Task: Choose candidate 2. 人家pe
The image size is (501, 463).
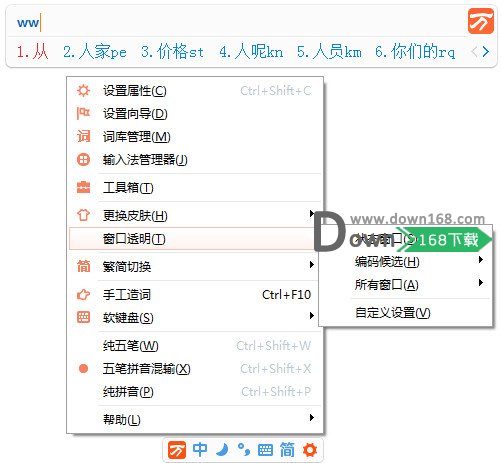Action: (95, 52)
